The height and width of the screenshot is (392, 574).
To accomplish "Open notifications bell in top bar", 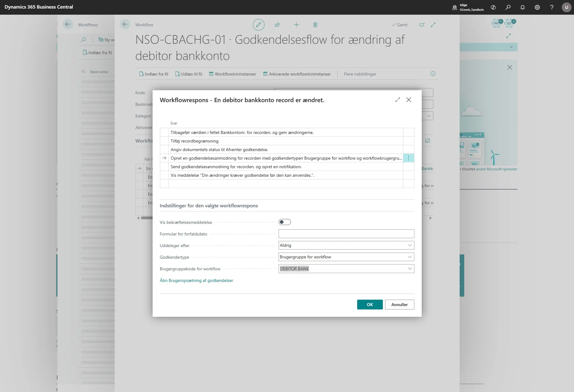I will (x=523, y=7).
